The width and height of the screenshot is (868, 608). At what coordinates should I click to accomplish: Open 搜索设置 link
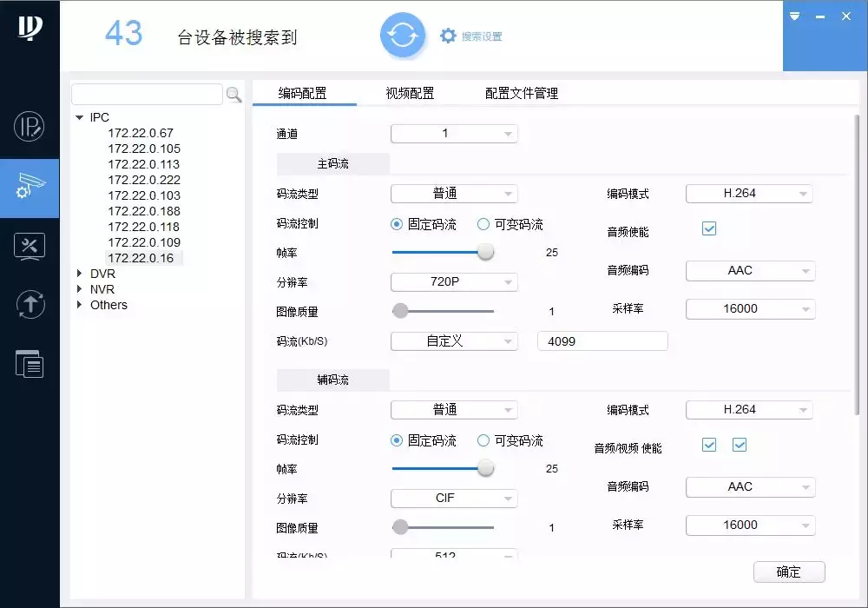coord(482,36)
